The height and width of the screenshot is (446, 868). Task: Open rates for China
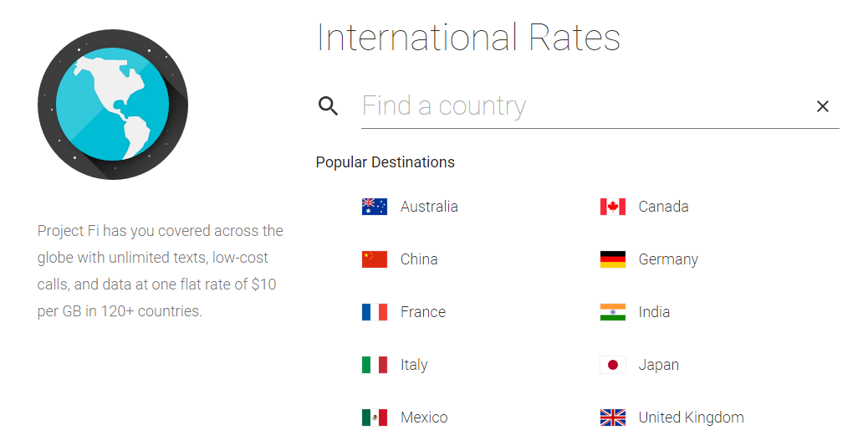[419, 259]
